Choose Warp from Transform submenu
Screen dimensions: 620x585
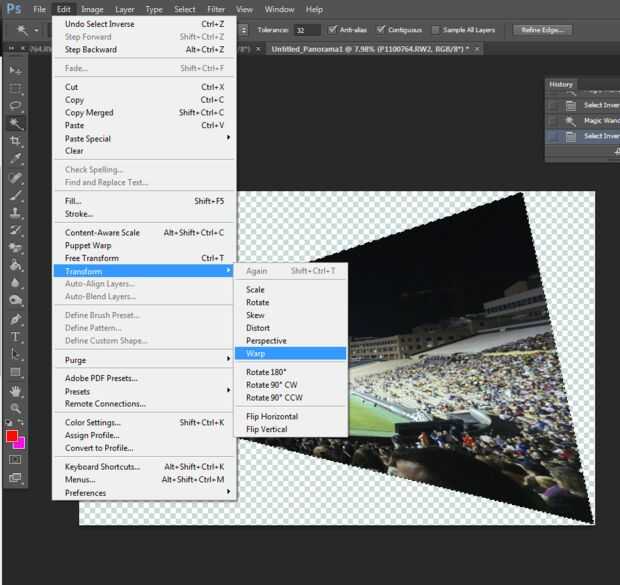(291, 353)
